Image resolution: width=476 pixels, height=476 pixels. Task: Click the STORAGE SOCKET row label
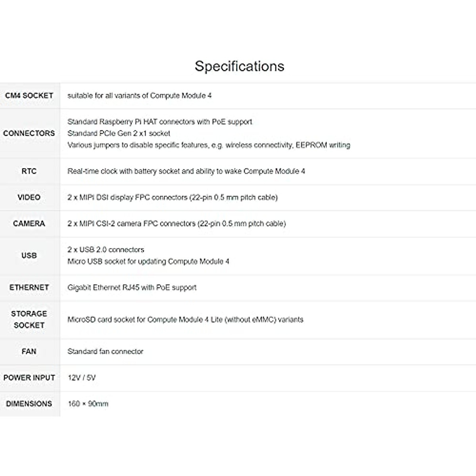29,319
